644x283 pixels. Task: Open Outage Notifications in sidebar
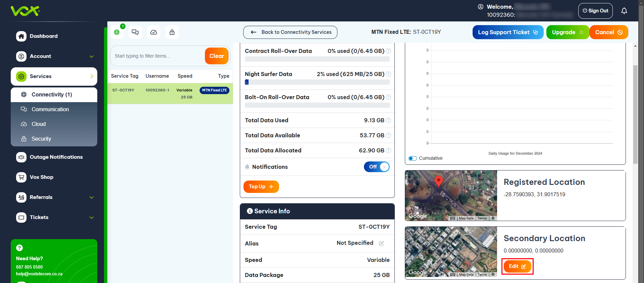56,157
